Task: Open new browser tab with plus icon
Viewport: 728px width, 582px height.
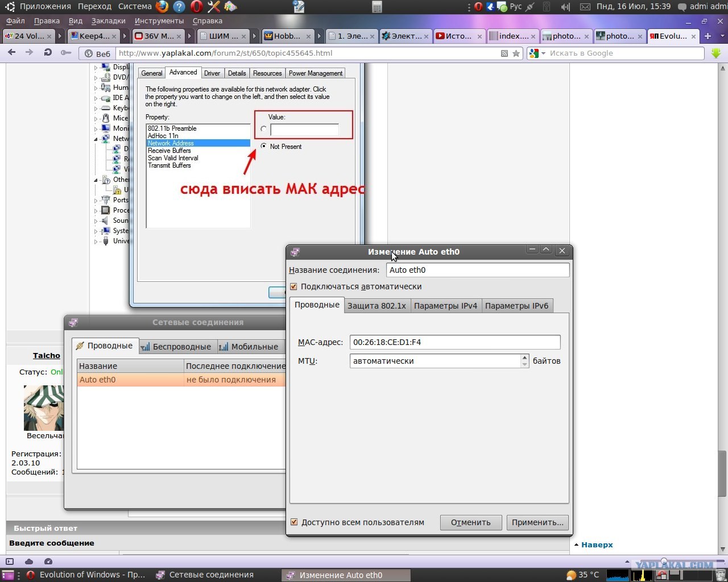Action: point(708,36)
